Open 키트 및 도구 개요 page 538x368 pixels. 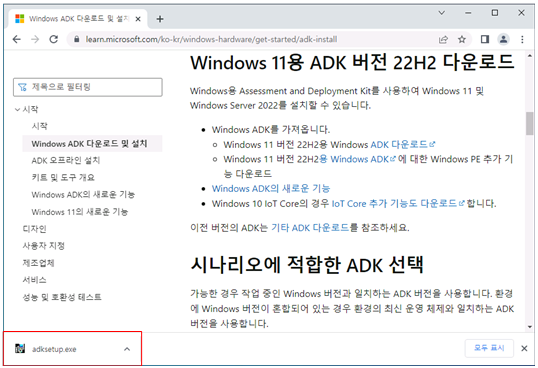pos(63,177)
